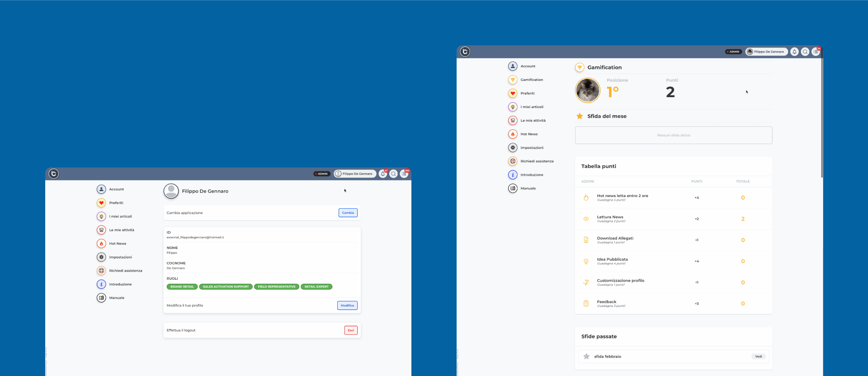Open the Filippo De Gennaro user menu in the right window header
Screen dimensions: 868x376
[x=767, y=52]
